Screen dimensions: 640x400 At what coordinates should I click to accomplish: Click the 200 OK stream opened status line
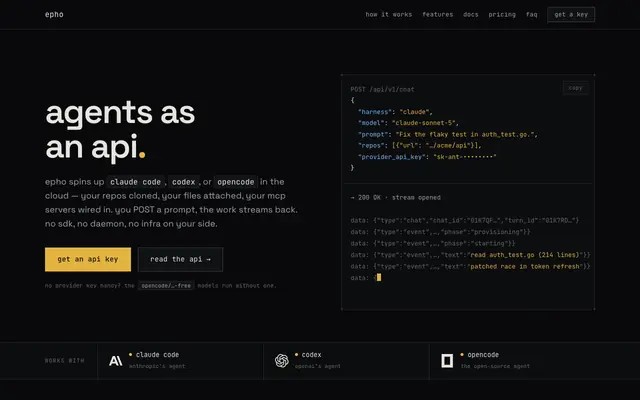click(396, 198)
